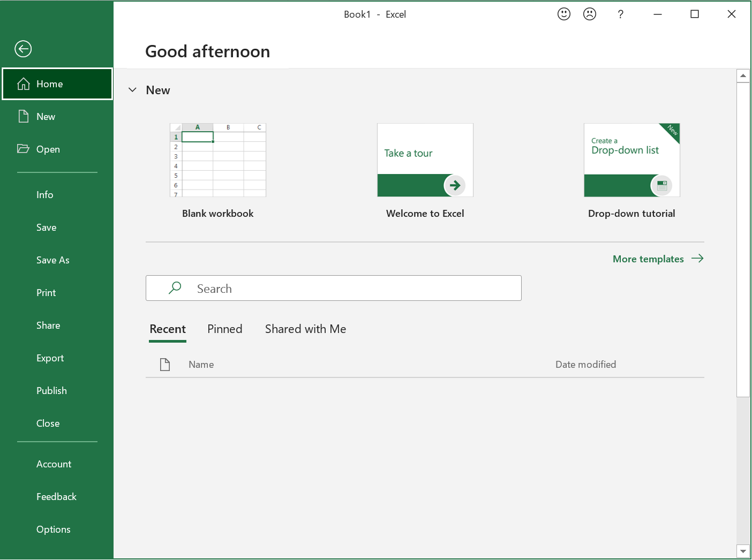
Task: Minimize the Excel window
Action: (x=658, y=14)
